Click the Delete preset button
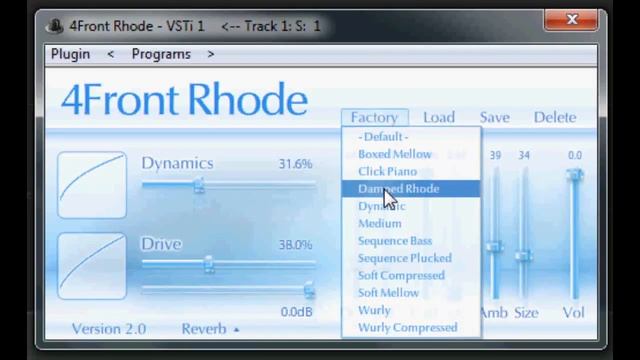640x360 pixels. coord(555,118)
